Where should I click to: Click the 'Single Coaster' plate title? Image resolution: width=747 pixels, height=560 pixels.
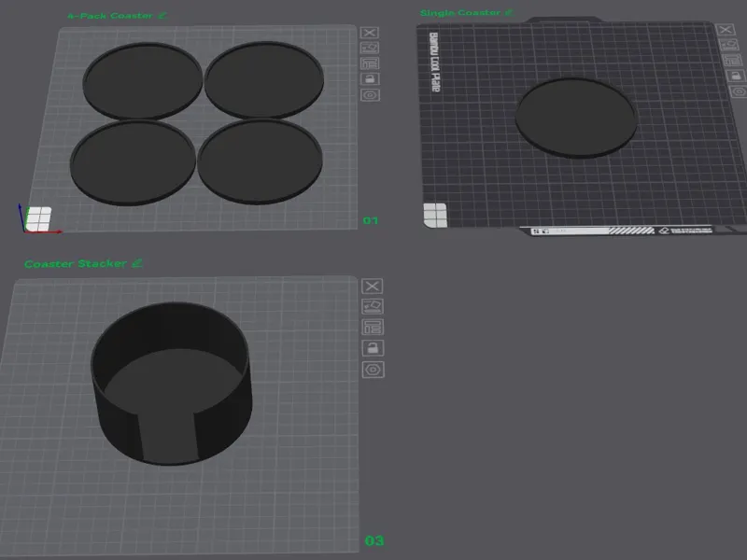(x=460, y=13)
